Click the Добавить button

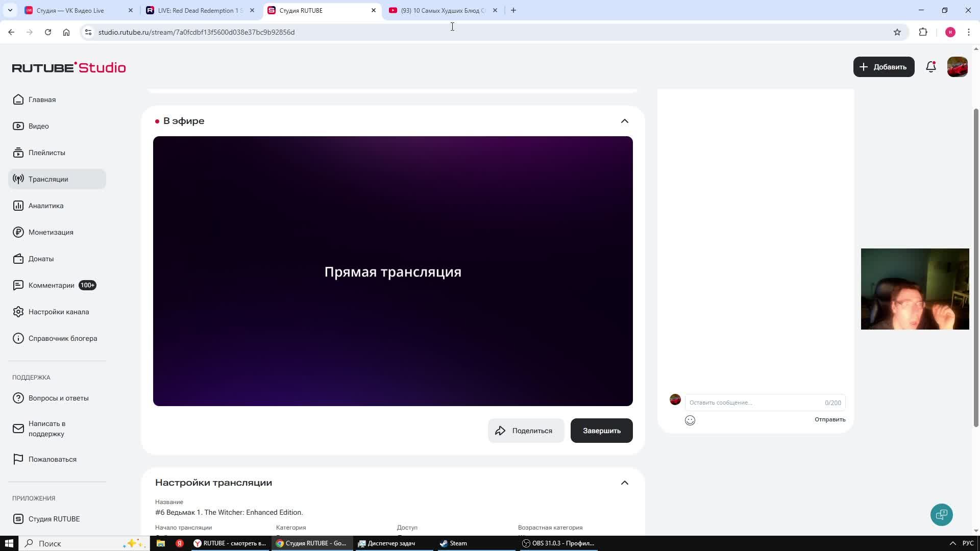coord(883,67)
